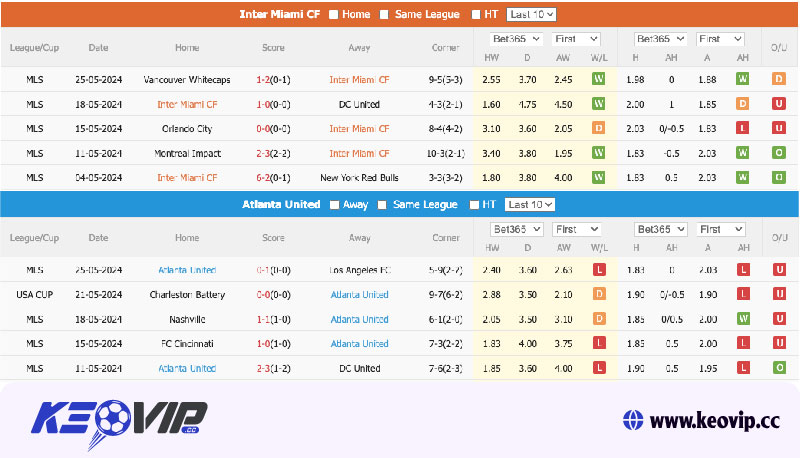Click the O/U orange D badge in Vancouver Whitecaps row

[x=778, y=79]
